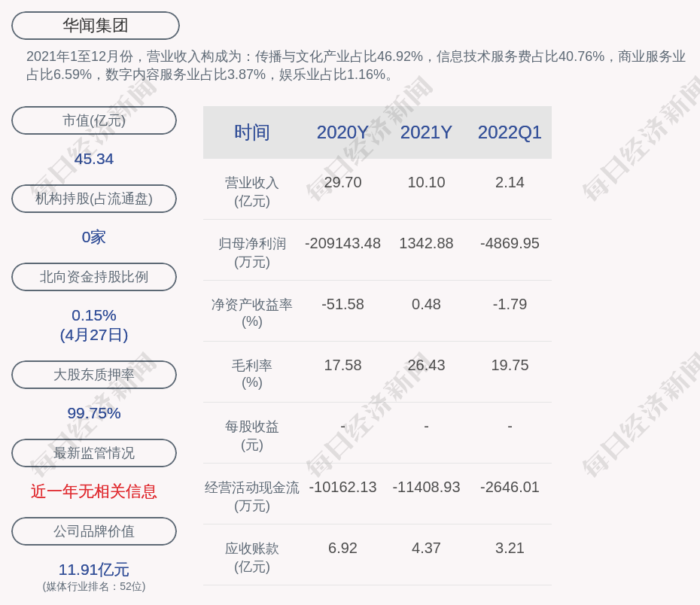Select the (4月27日) date text
Viewport: 700px width, 605px height.
point(94,335)
